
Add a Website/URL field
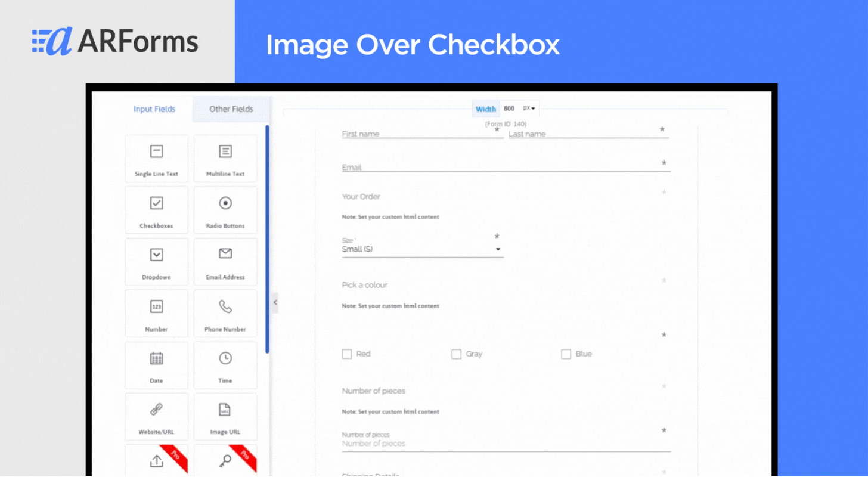[x=156, y=416]
